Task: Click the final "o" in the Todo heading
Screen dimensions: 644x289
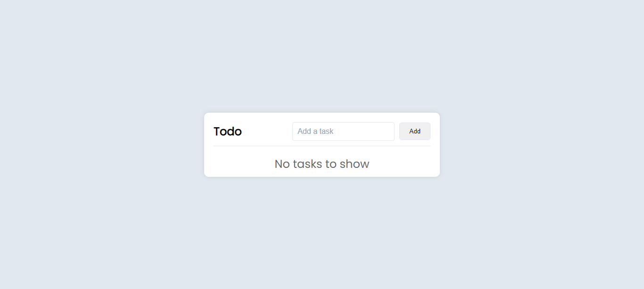Action: (x=238, y=132)
